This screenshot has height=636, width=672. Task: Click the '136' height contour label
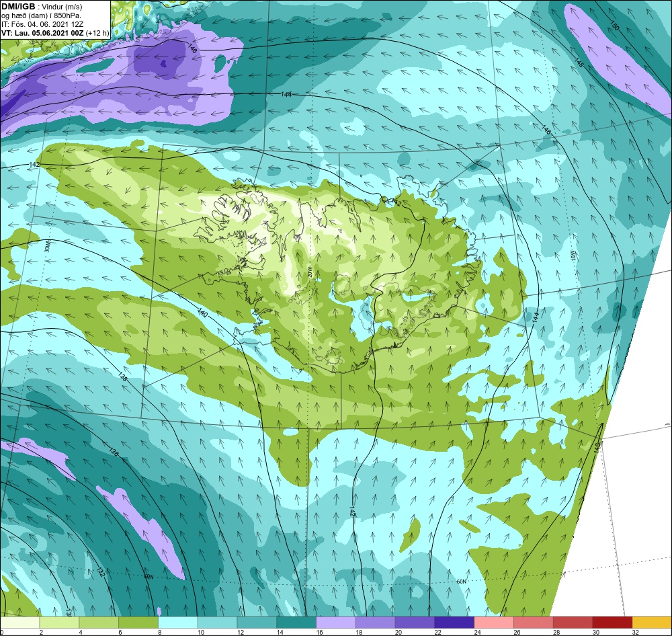(x=114, y=452)
